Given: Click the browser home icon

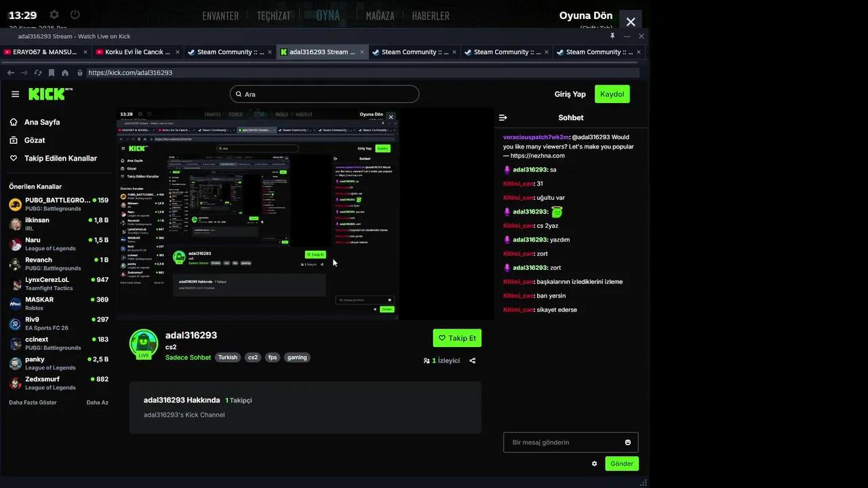Looking at the screenshot, I should pyautogui.click(x=65, y=73).
